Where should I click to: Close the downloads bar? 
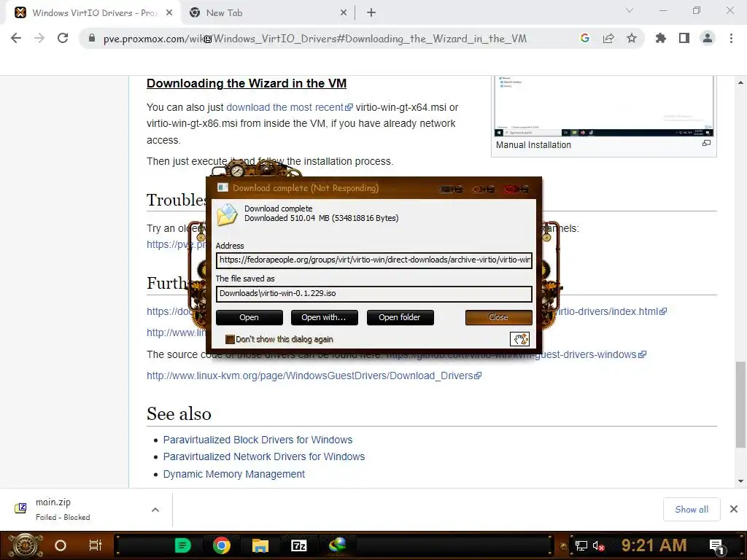click(x=734, y=510)
